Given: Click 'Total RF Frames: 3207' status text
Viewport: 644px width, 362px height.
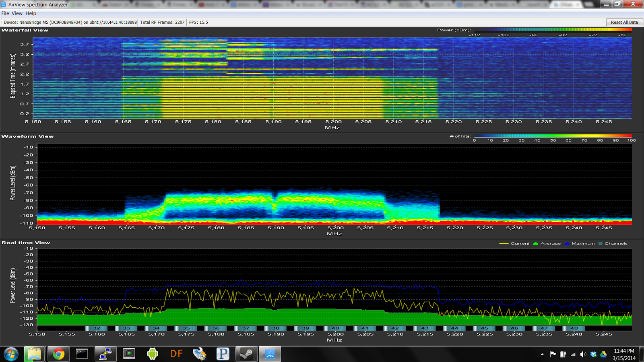Looking at the screenshot, I should (x=162, y=22).
